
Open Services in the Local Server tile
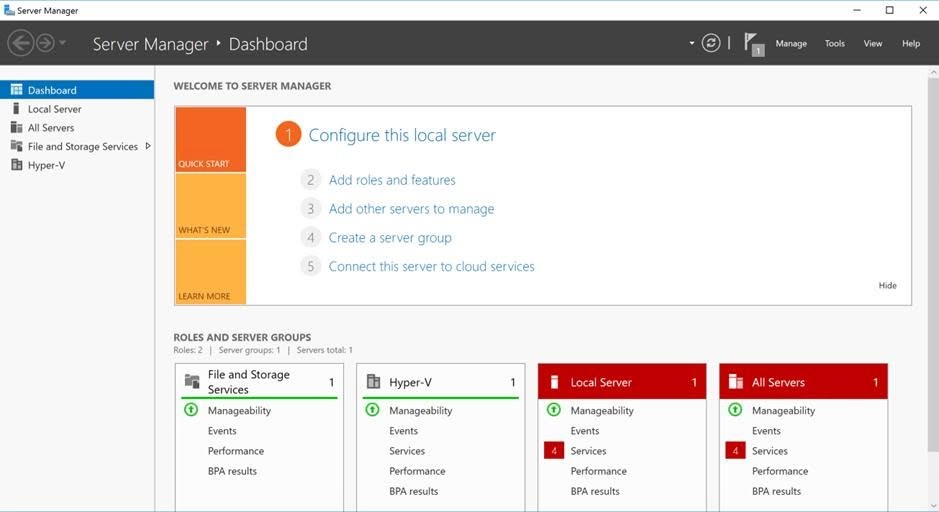(589, 451)
